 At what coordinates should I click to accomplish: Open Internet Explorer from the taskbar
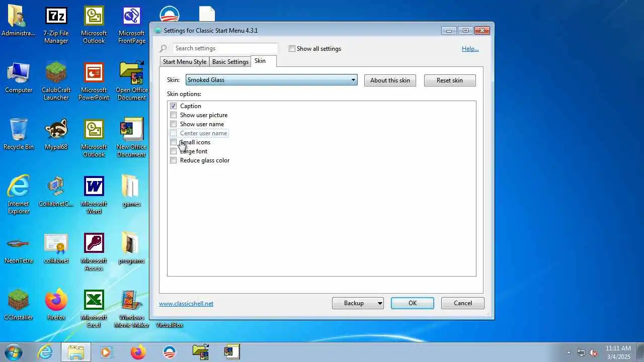45,352
